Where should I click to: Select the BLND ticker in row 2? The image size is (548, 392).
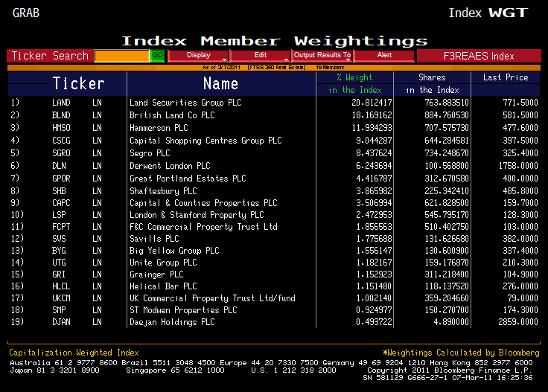pyautogui.click(x=61, y=115)
